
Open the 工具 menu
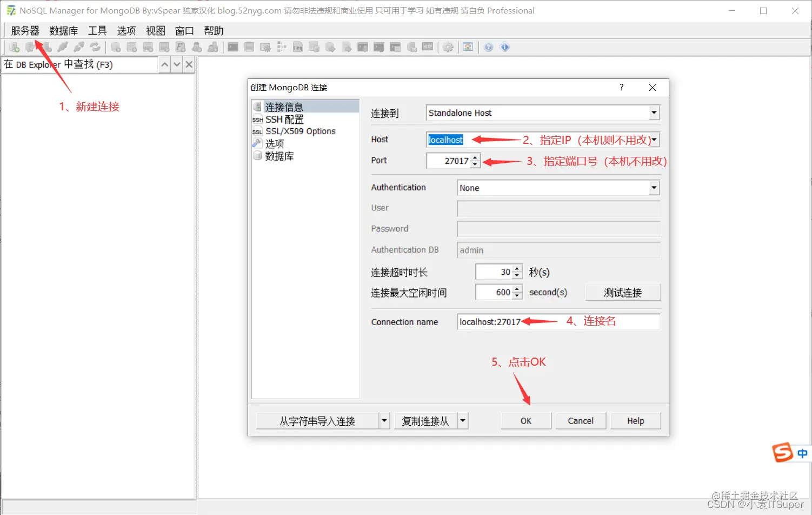click(x=97, y=31)
